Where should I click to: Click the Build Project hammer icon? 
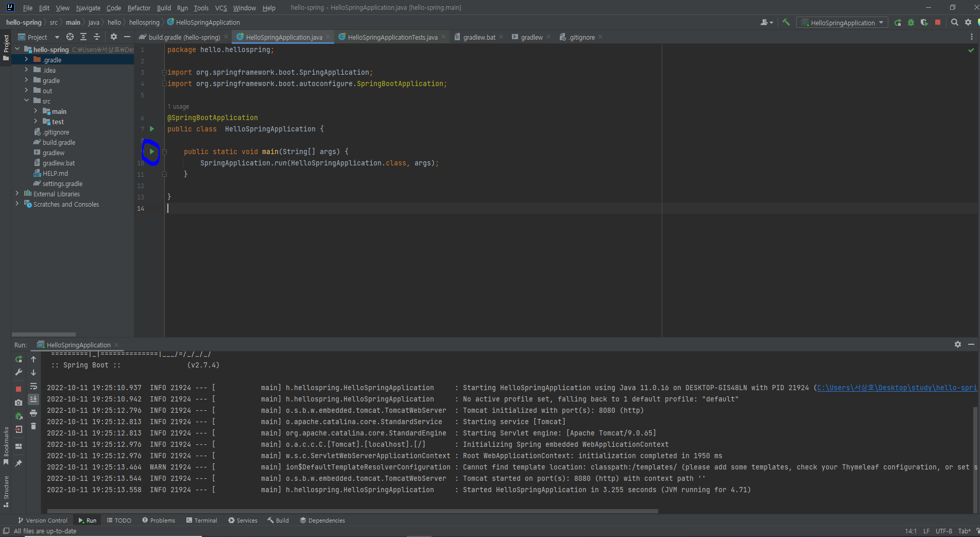[x=786, y=22]
